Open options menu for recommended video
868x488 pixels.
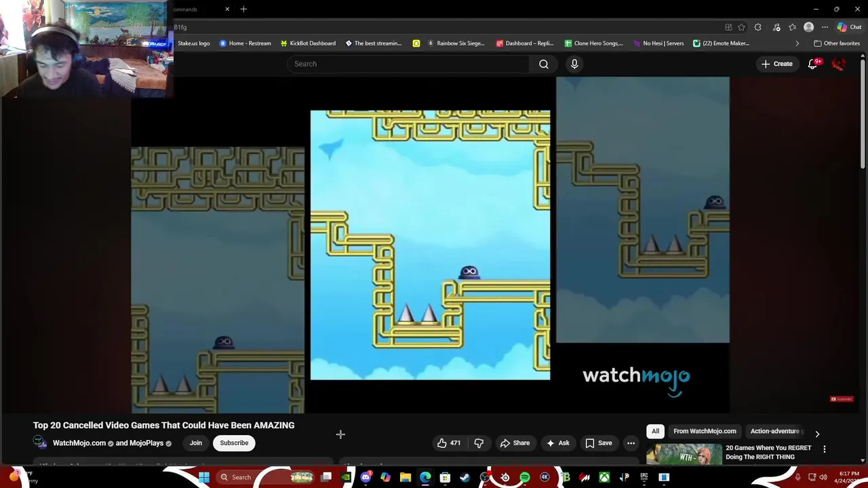[825, 449]
